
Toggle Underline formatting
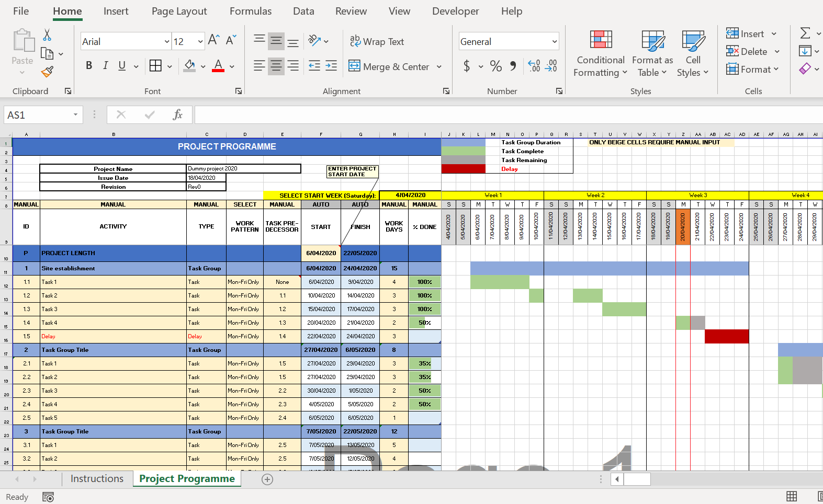click(x=122, y=65)
